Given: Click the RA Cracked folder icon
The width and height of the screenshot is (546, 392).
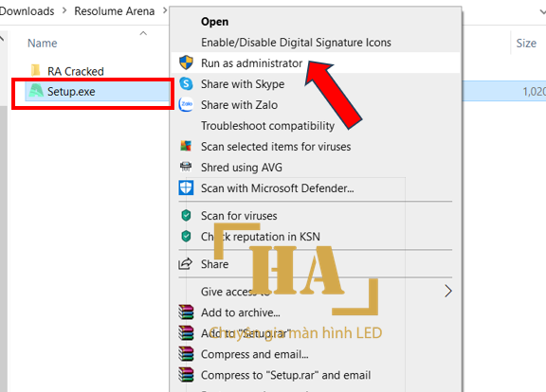Looking at the screenshot, I should coord(36,71).
